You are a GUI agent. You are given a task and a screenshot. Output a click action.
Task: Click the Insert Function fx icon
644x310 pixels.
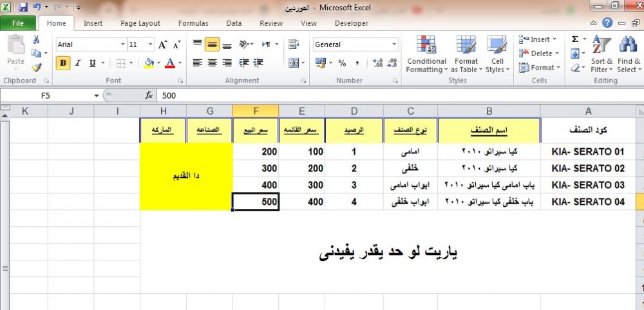tap(149, 95)
